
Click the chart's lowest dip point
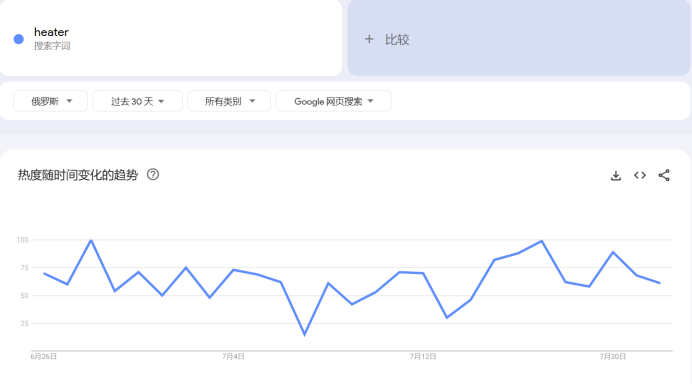click(x=305, y=335)
